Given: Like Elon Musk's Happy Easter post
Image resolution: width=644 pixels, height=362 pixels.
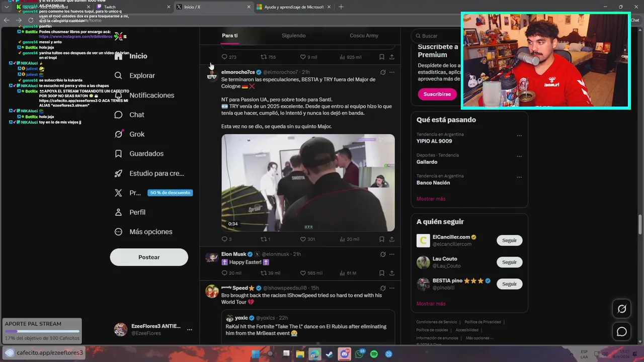Looking at the screenshot, I should (x=303, y=273).
